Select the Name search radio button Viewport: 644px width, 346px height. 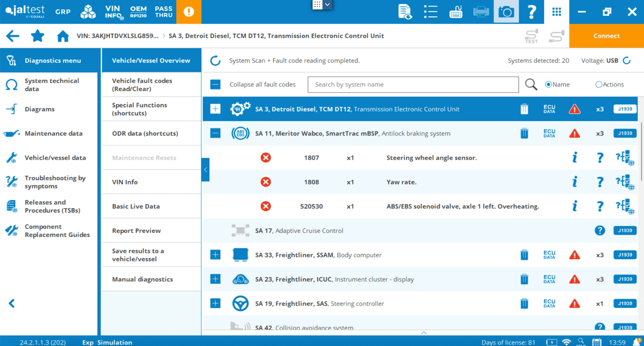click(548, 84)
